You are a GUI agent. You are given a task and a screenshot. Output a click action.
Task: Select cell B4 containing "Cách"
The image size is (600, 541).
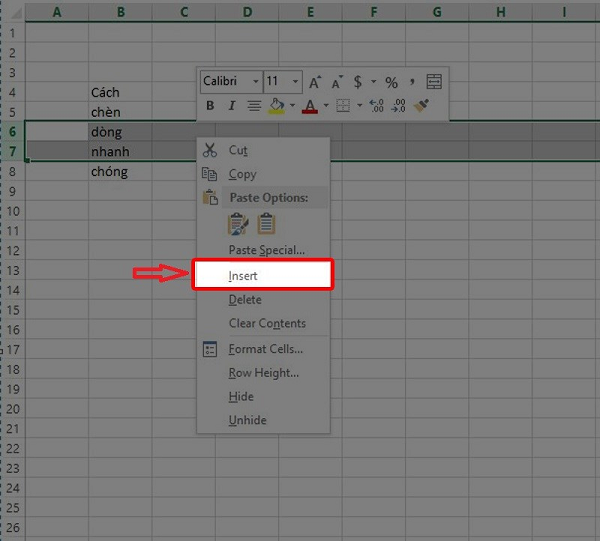(x=120, y=92)
